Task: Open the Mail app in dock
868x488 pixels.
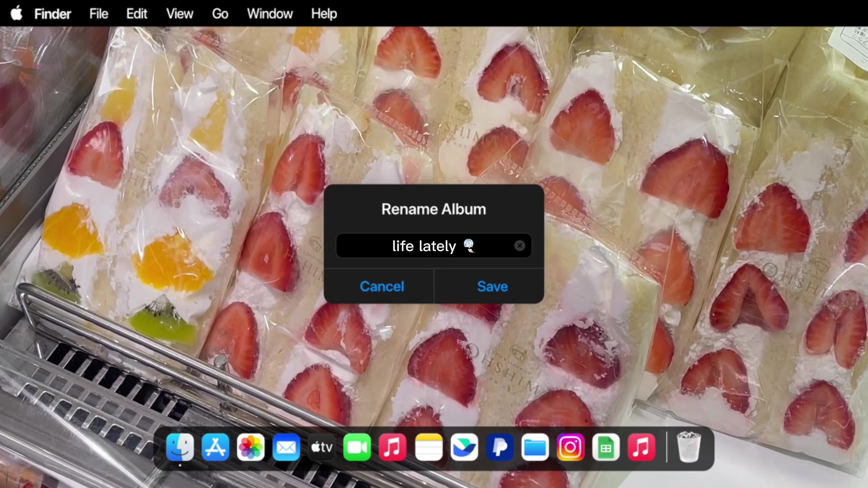Action: 286,447
